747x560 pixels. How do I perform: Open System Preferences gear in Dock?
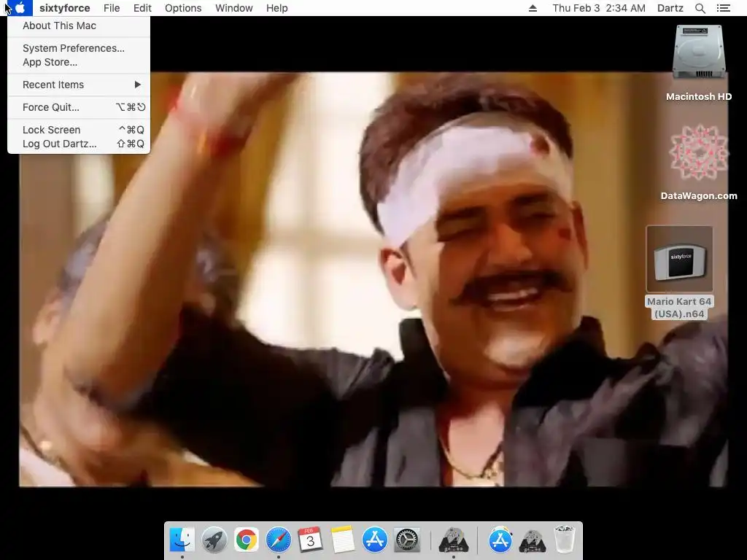click(407, 540)
